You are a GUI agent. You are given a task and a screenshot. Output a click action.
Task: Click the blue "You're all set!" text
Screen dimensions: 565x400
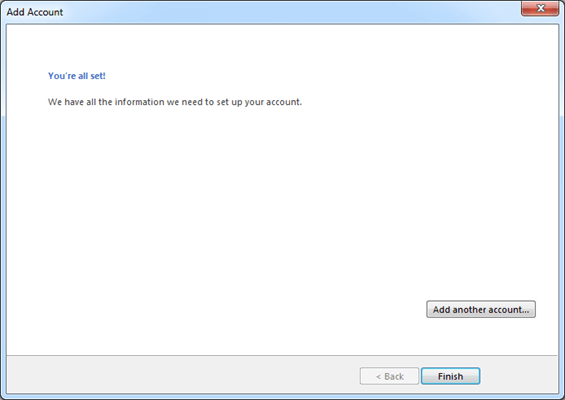coord(77,76)
